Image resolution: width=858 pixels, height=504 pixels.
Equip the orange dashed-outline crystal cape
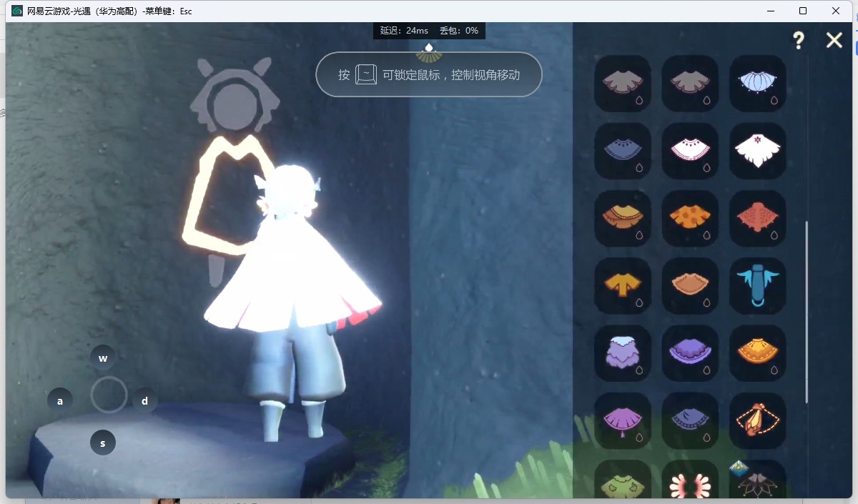click(x=757, y=420)
